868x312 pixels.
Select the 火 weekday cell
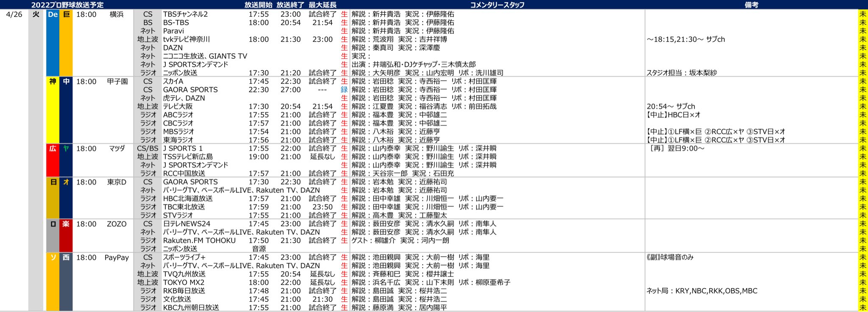[36, 14]
